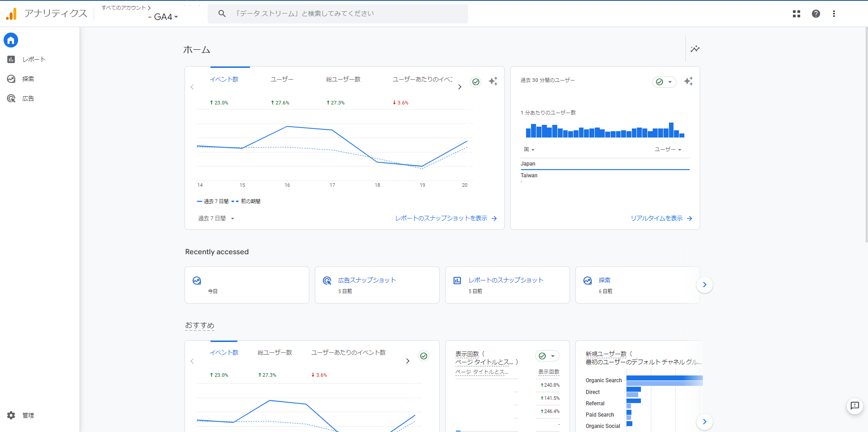Click the Organic Search channel bar label
This screenshot has width=868, height=432.
604,380
